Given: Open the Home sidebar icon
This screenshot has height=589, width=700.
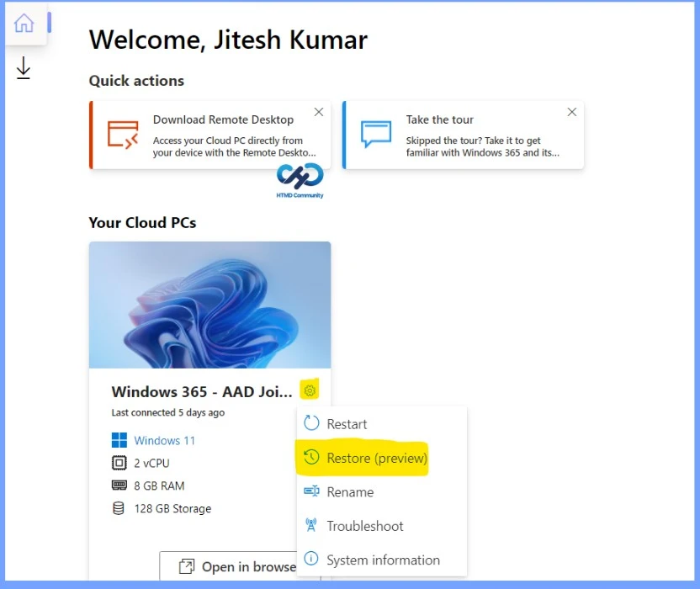Looking at the screenshot, I should tap(24, 23).
